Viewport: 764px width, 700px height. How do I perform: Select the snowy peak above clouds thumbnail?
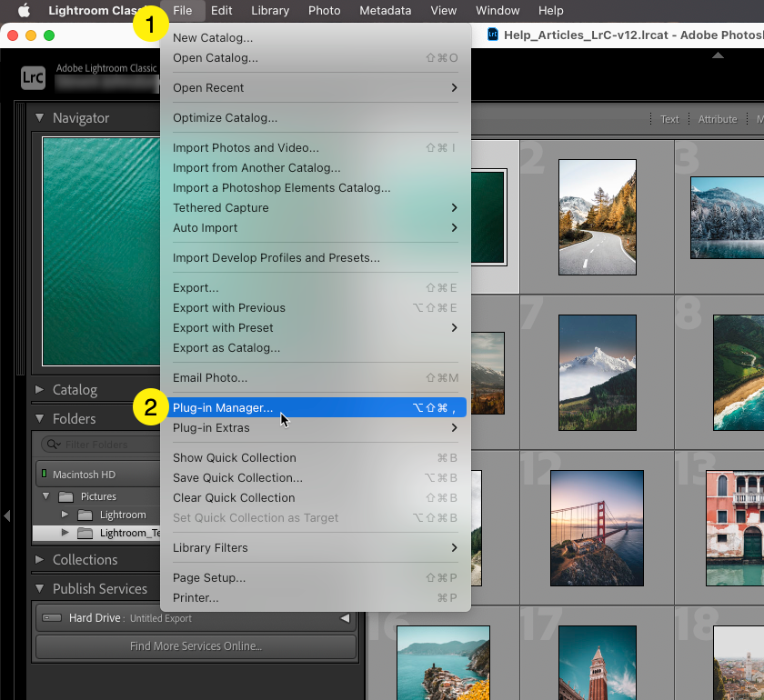(598, 373)
